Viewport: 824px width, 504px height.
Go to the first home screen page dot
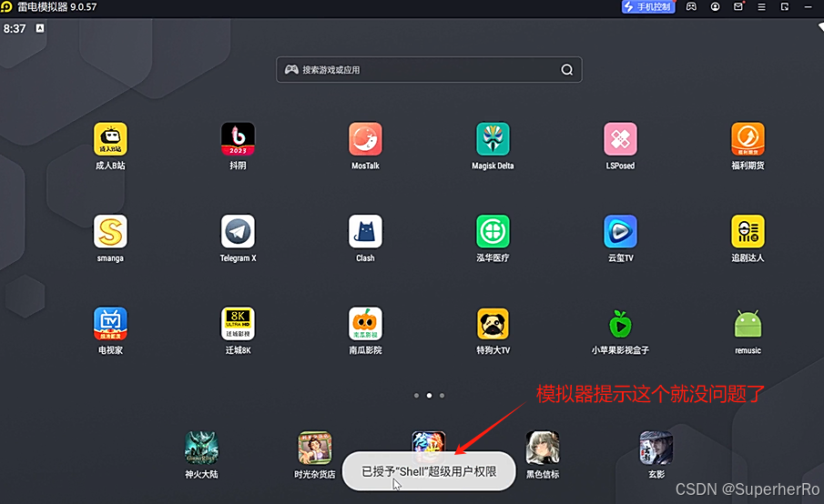point(416,396)
